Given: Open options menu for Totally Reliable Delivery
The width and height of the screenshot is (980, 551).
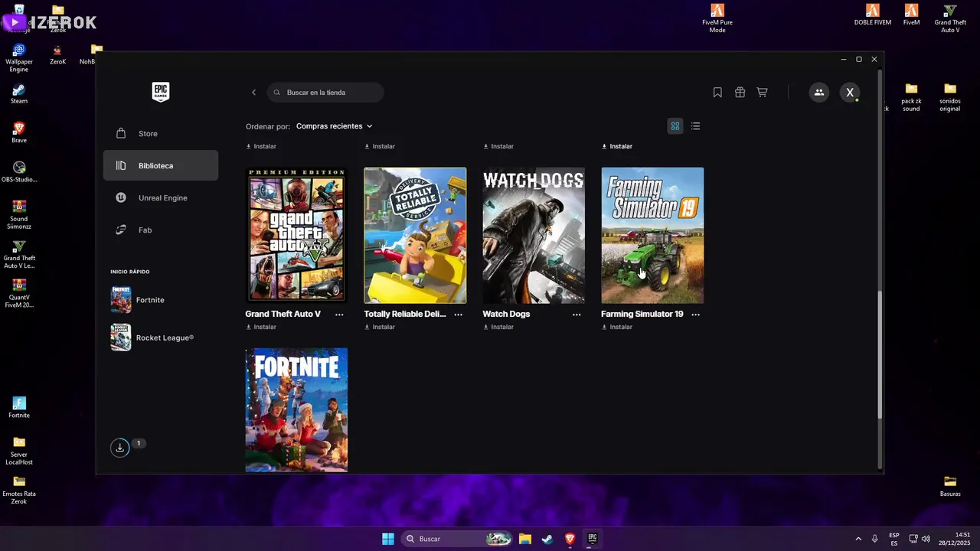Looking at the screenshot, I should pos(458,315).
